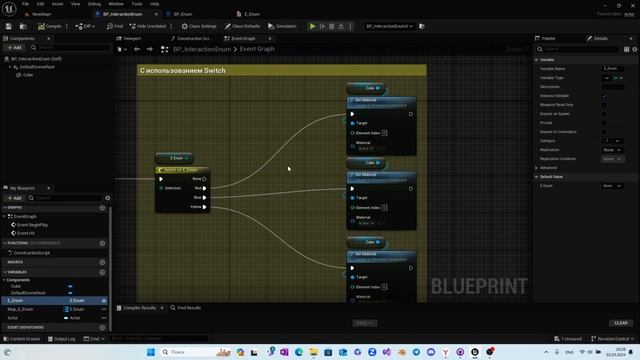Open the Replication dropdown
This screenshot has height=360, width=640.
point(612,150)
